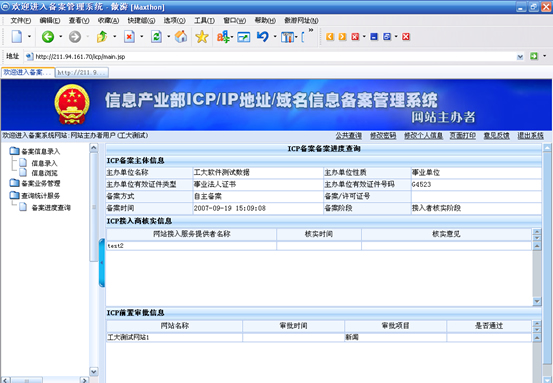Open dropdown arrow next to Up icon
This screenshot has width=553, height=383.
[114, 36]
